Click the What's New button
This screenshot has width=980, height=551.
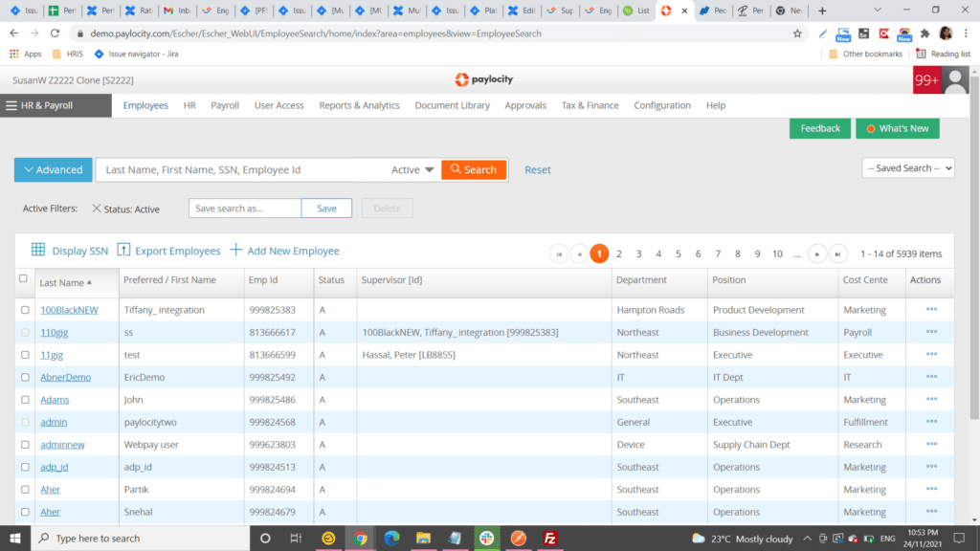pos(898,129)
